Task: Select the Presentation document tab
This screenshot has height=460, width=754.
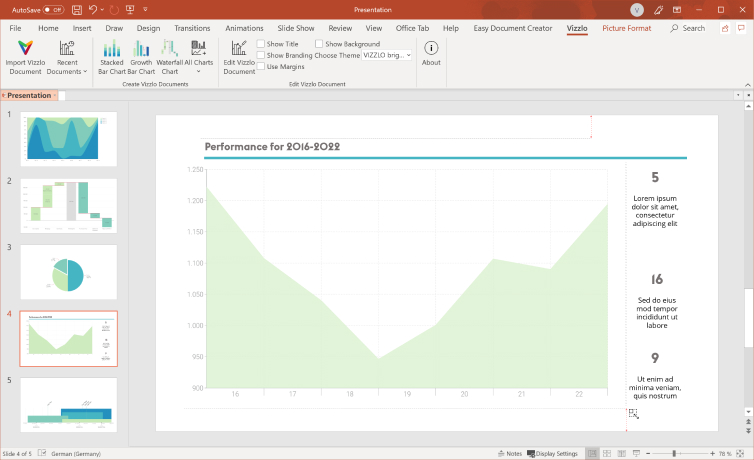Action: point(29,95)
